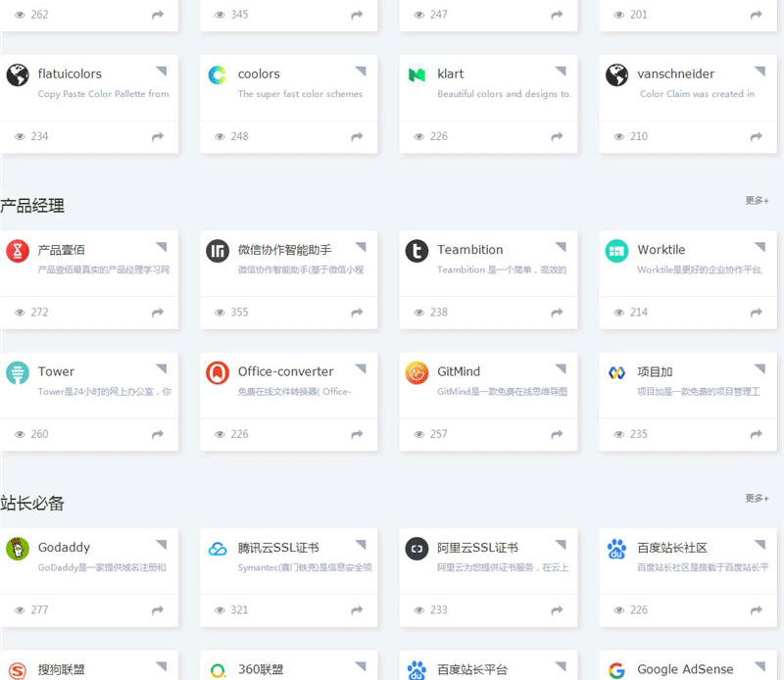This screenshot has width=784, height=680.
Task: Click the Godaddy mascot icon
Action: click(x=18, y=549)
